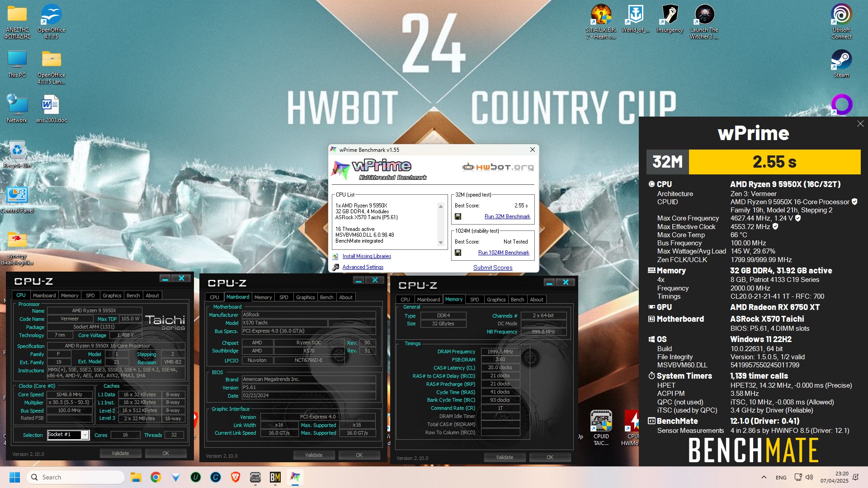Click the CPU List scrollbar up arrow

coord(441,206)
